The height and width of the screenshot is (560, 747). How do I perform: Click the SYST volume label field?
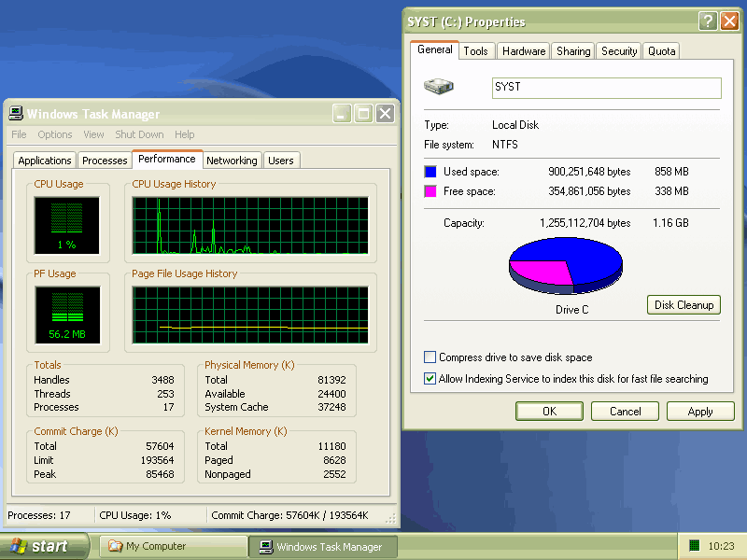(x=606, y=88)
